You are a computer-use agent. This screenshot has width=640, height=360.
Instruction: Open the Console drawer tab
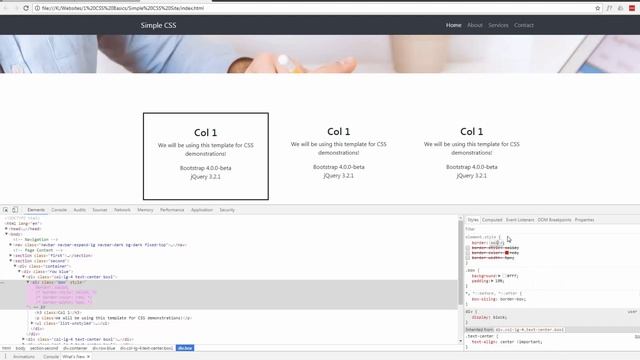click(51, 357)
